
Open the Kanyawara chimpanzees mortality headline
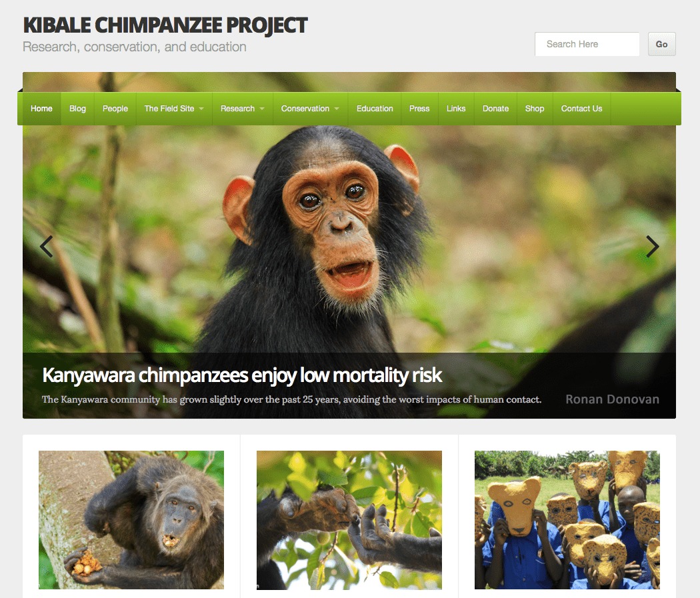point(242,375)
